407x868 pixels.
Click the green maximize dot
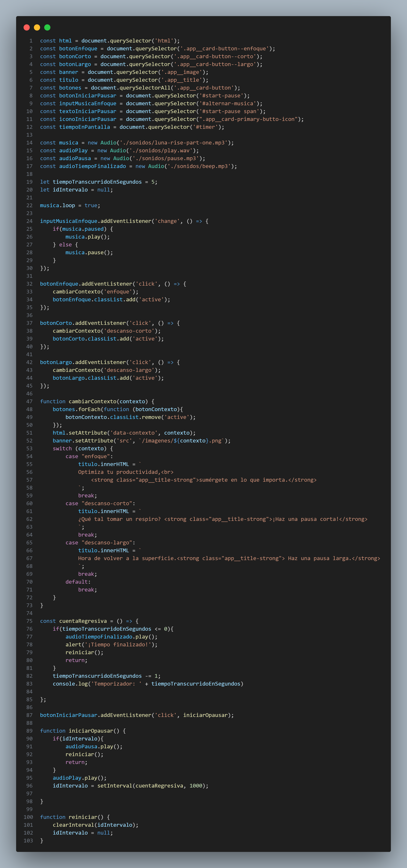(48, 27)
